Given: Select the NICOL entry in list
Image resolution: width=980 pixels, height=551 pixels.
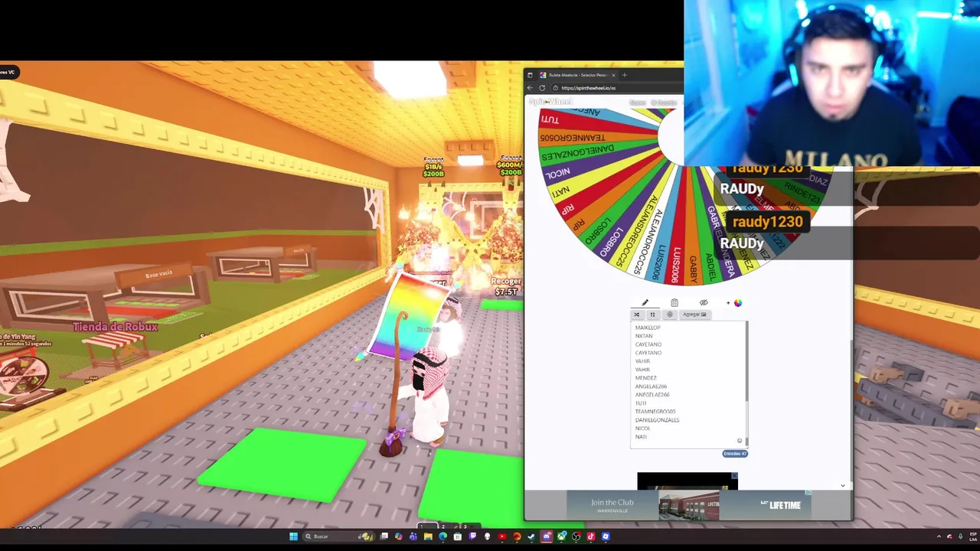Looking at the screenshot, I should click(642, 429).
